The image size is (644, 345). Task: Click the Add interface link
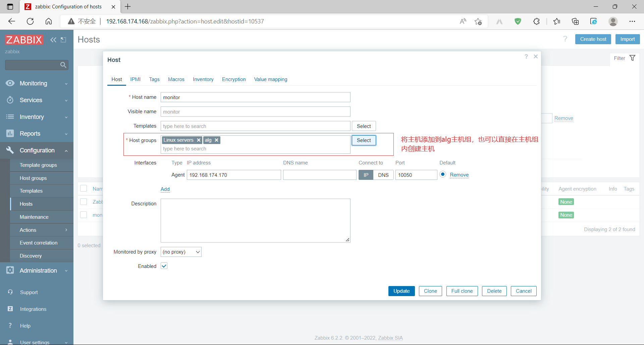click(x=165, y=189)
